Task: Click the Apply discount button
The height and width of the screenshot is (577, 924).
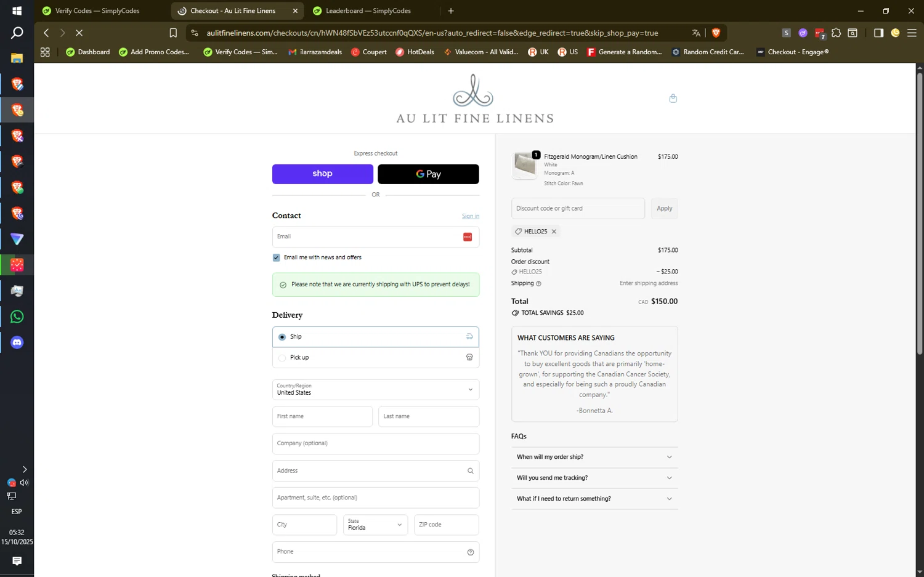Action: pyautogui.click(x=664, y=209)
